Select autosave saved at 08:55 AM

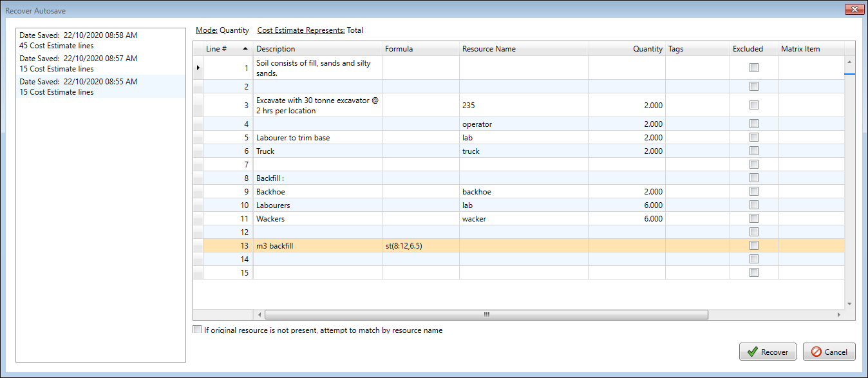coord(100,87)
